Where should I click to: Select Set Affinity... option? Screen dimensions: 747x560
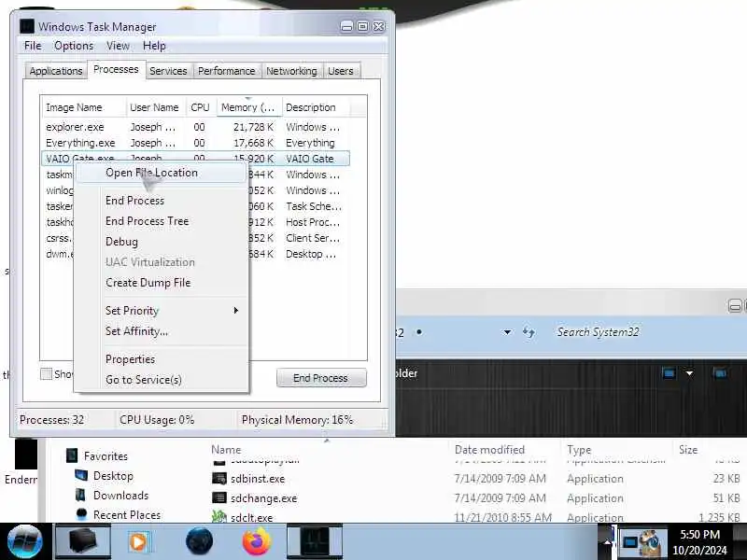click(161, 331)
